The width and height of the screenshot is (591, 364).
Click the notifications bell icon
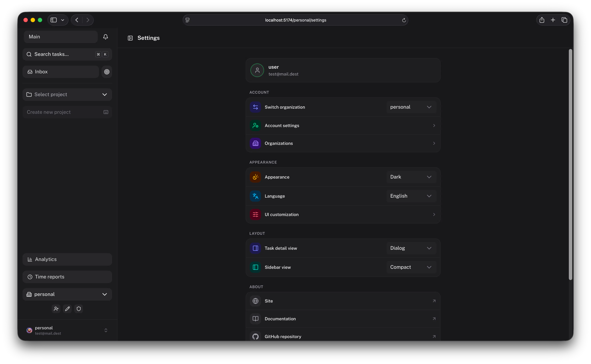click(105, 37)
